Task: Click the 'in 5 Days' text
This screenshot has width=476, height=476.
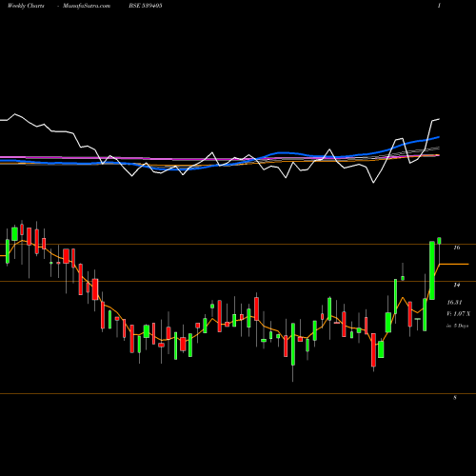Action: pyautogui.click(x=457, y=326)
